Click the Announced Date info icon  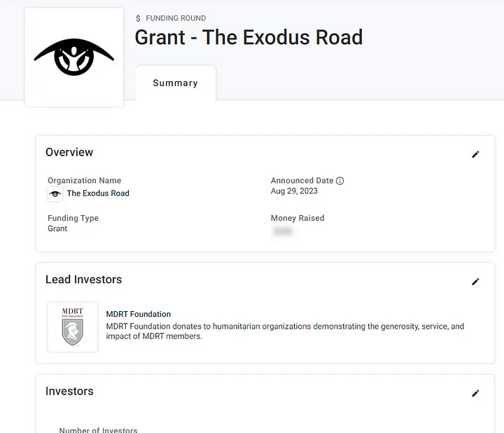340,181
